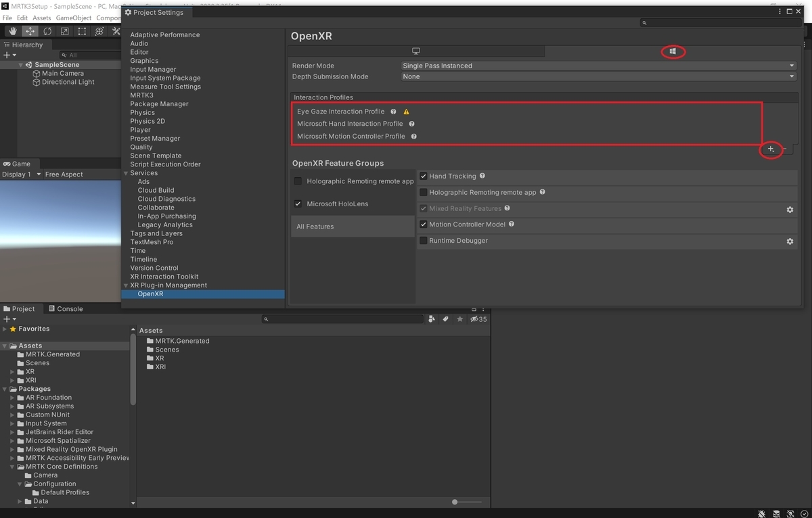Open help for Mixed Reality Features

pos(507,208)
